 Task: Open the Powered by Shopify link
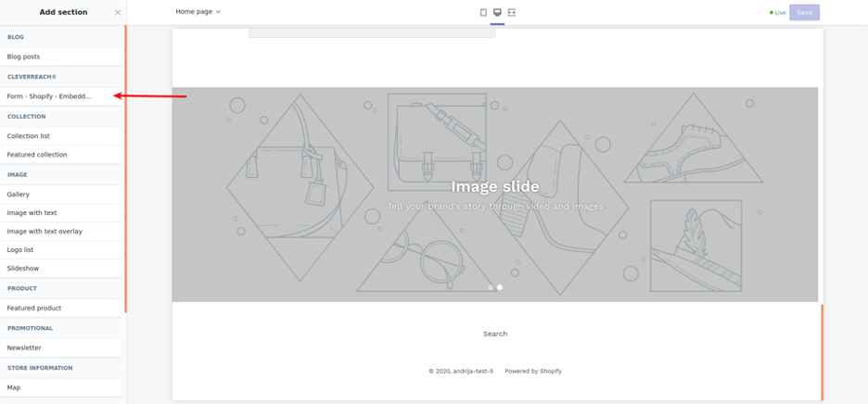coord(533,372)
